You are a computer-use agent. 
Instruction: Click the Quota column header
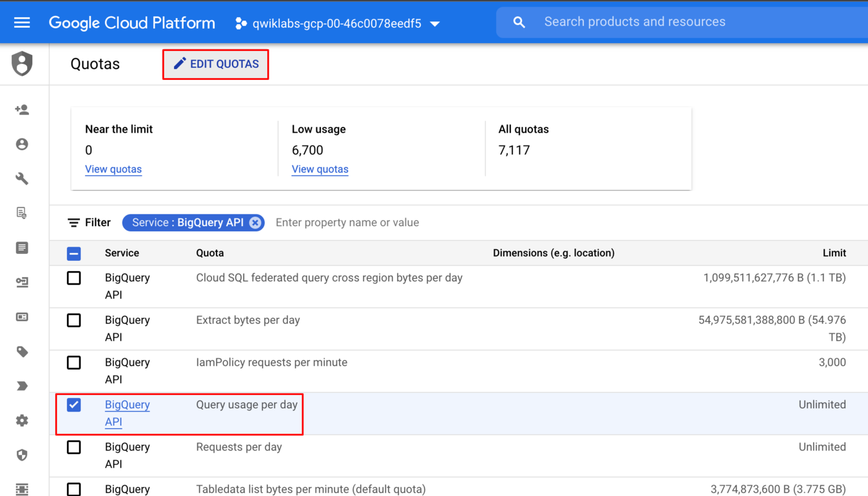pos(210,253)
